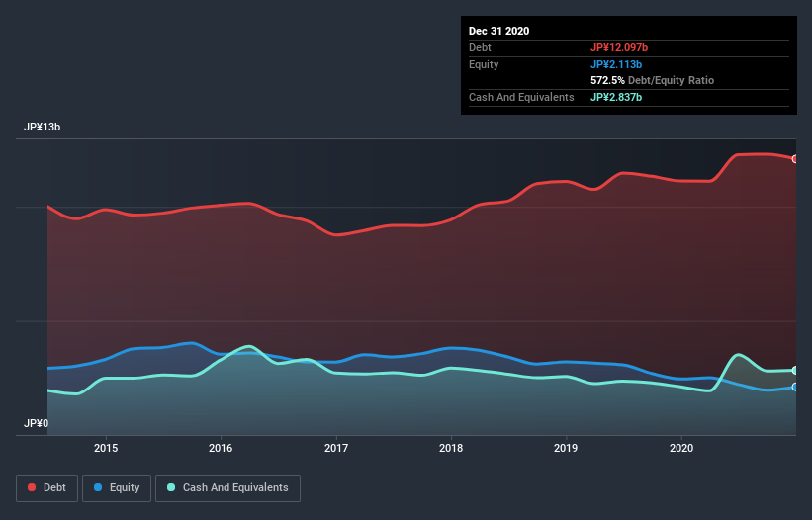
Task: Toggle the Equity series legend button
Action: (117, 488)
